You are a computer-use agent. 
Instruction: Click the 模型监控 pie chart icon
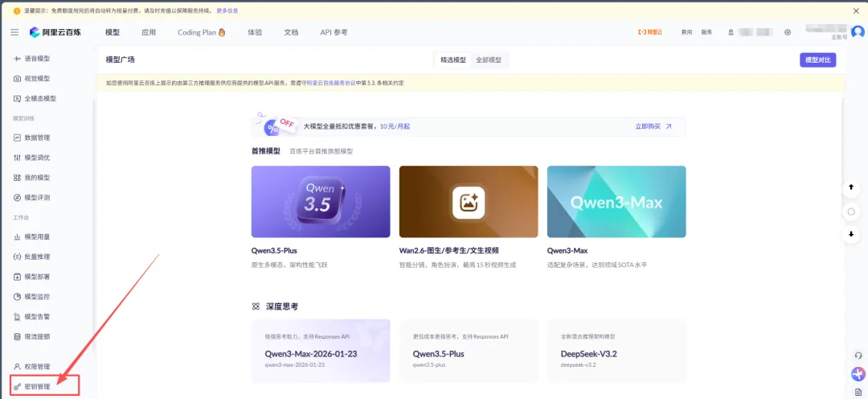(x=17, y=297)
